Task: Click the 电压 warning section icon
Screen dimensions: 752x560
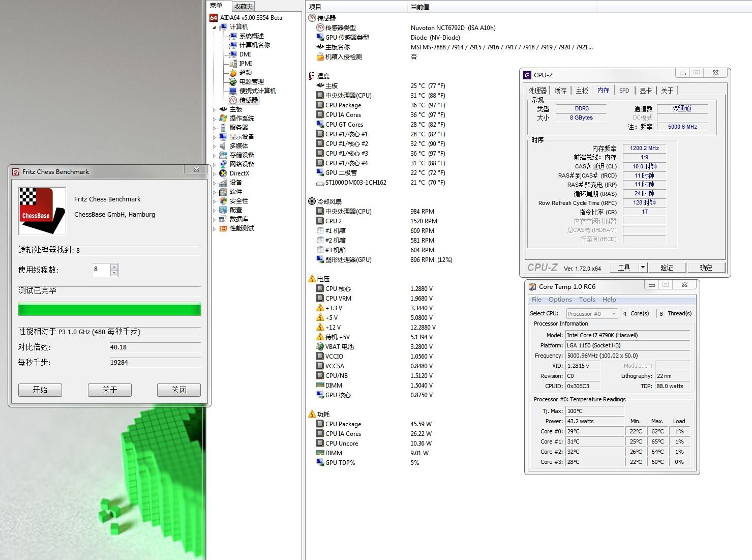Action: point(312,279)
